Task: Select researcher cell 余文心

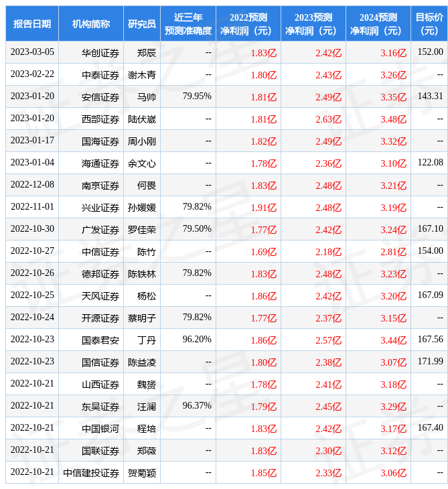Action: point(142,163)
